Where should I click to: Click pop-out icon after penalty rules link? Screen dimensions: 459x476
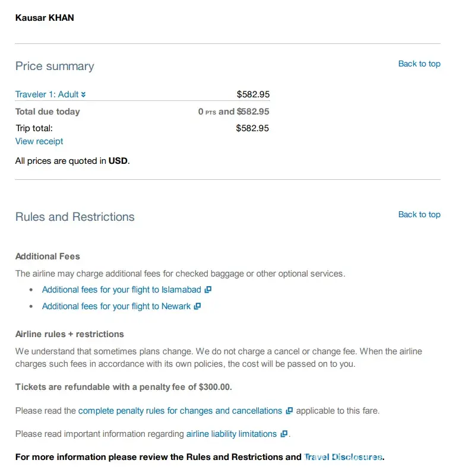289,411
